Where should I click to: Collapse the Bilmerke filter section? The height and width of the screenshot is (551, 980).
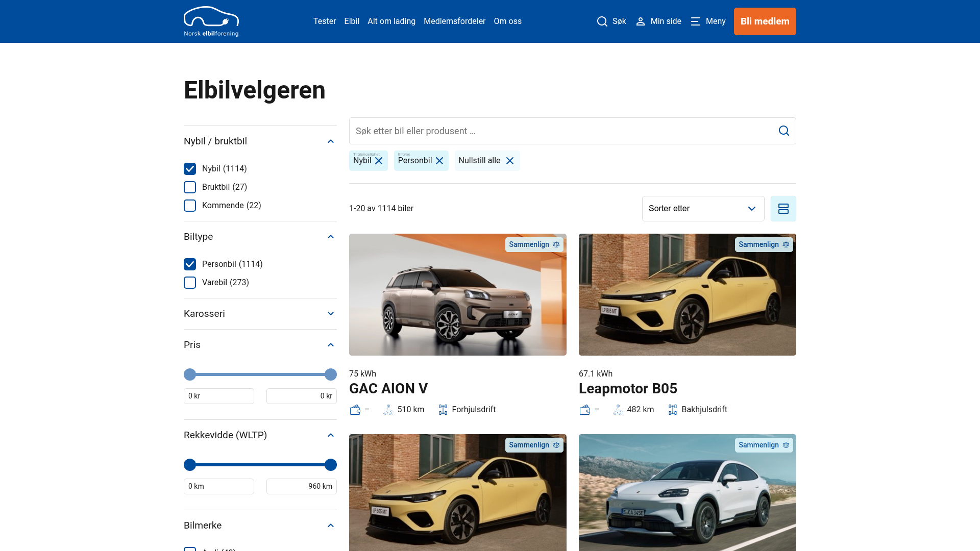(x=260, y=525)
